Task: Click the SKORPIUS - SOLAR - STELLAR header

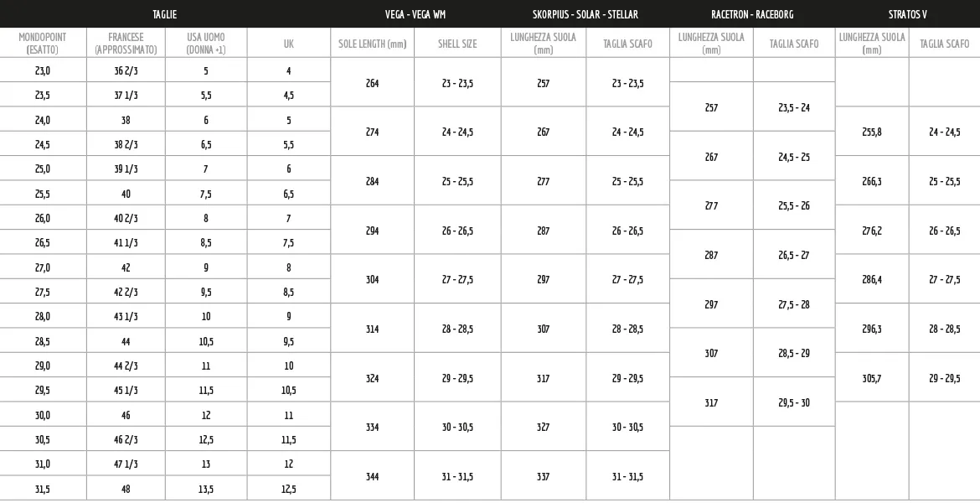Action: tap(585, 14)
